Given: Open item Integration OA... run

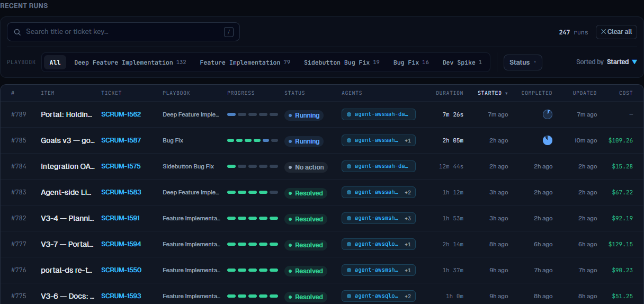Looking at the screenshot, I should point(67,166).
